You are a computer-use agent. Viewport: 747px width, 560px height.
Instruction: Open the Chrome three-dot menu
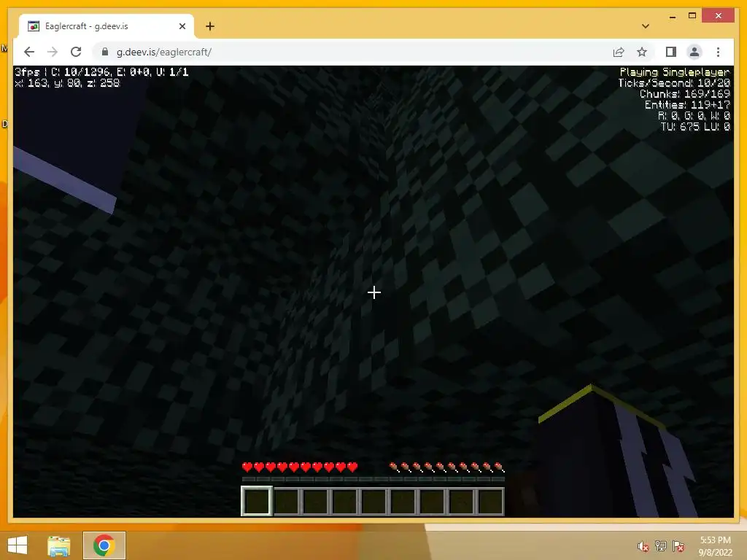click(718, 52)
